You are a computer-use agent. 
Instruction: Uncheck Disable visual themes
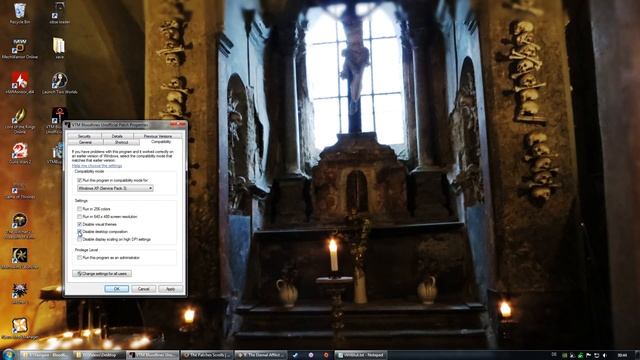pos(80,224)
